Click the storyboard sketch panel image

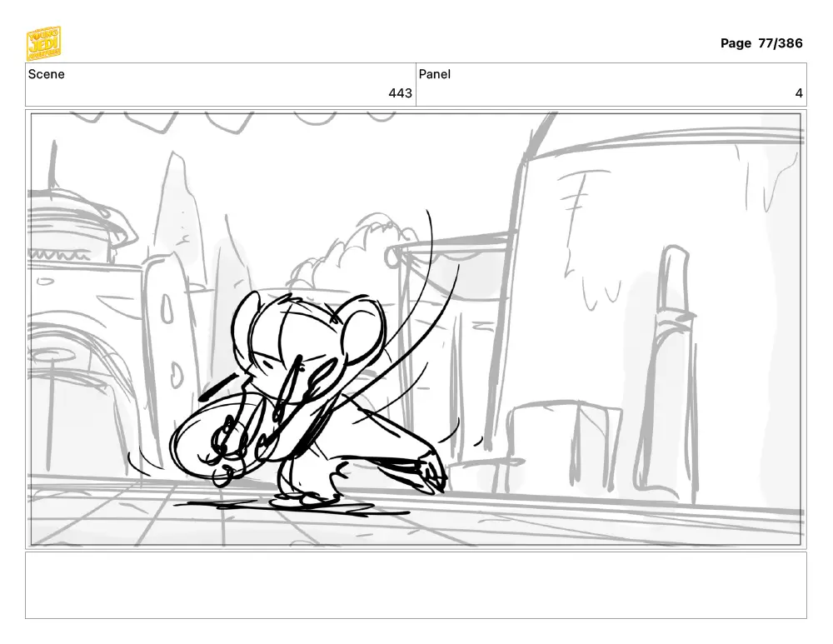[x=416, y=329]
